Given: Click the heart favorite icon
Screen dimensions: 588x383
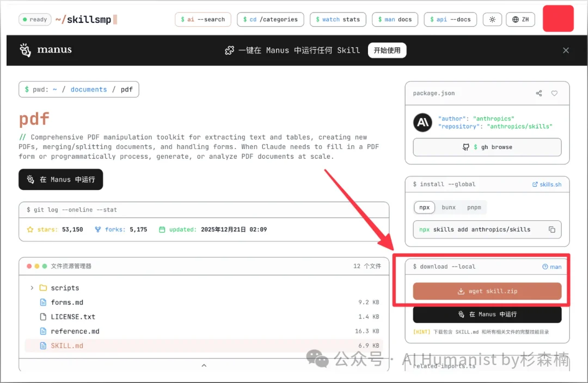Looking at the screenshot, I should 554,94.
